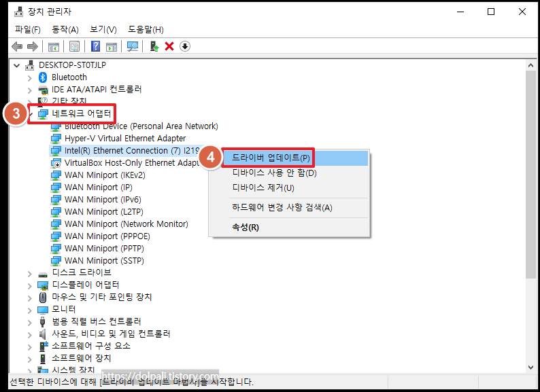Viewport: 540px width, 392px height.
Task: Click the Forward arrow toolbar icon
Action: 33,46
